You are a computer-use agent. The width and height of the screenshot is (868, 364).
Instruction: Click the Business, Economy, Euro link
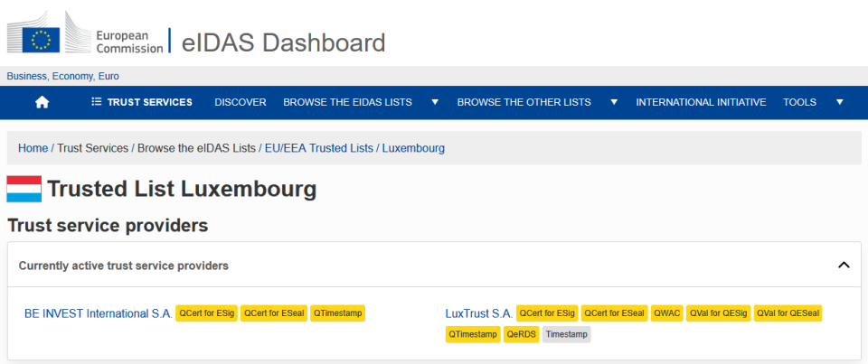click(x=63, y=76)
